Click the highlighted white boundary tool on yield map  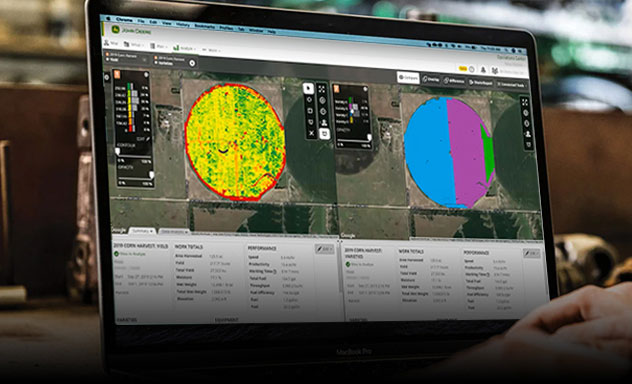click(324, 134)
